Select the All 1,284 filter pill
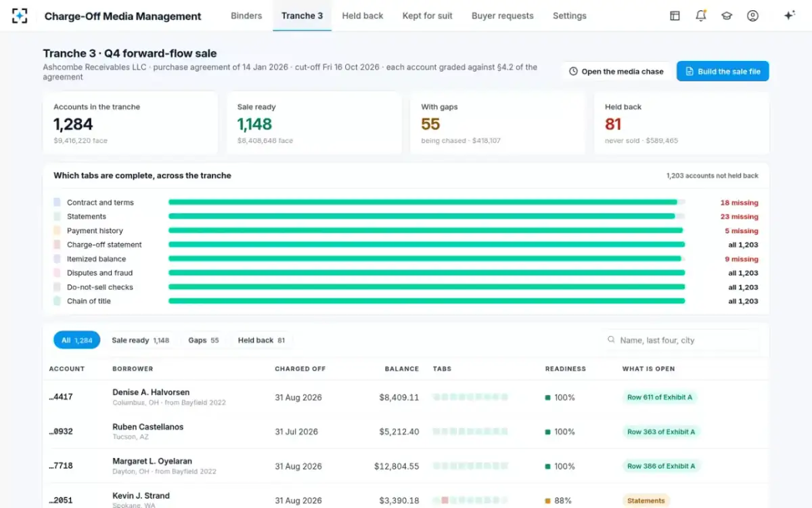812x508 pixels. [x=77, y=340]
